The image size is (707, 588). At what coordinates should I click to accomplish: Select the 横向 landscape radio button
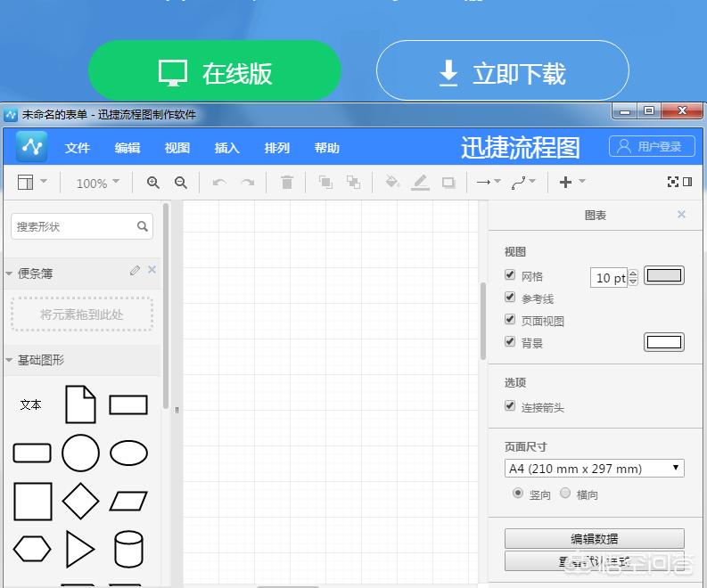pyautogui.click(x=565, y=493)
